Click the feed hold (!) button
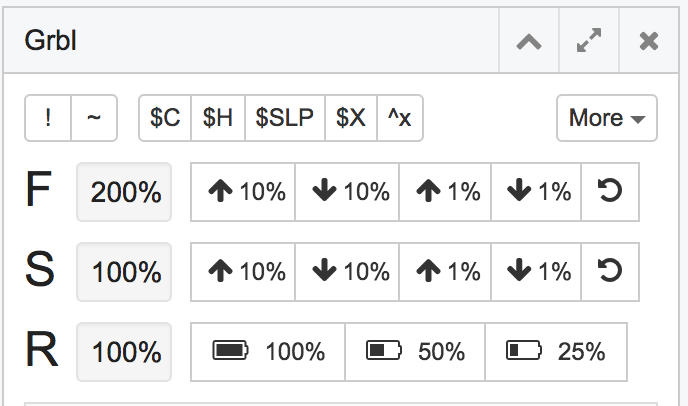 coord(48,118)
